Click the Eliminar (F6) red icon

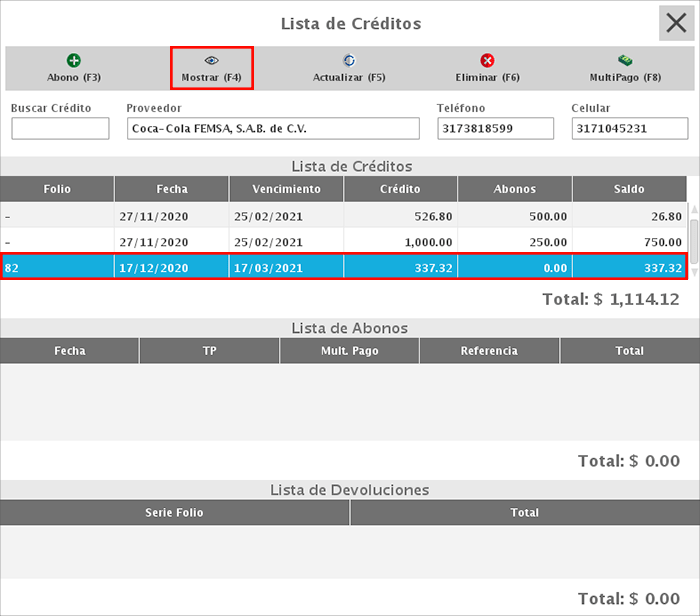coord(487,61)
